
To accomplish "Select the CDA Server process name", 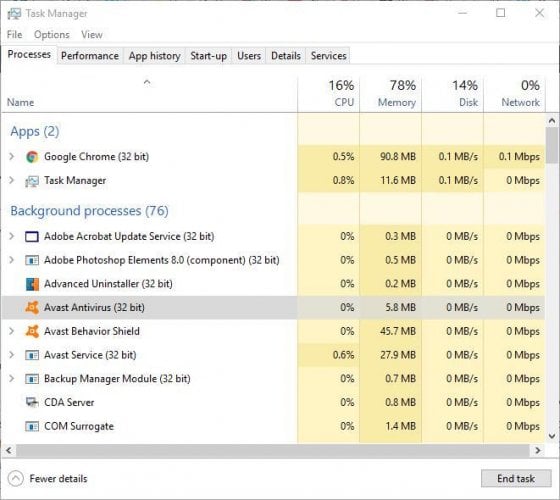I will (x=69, y=402).
